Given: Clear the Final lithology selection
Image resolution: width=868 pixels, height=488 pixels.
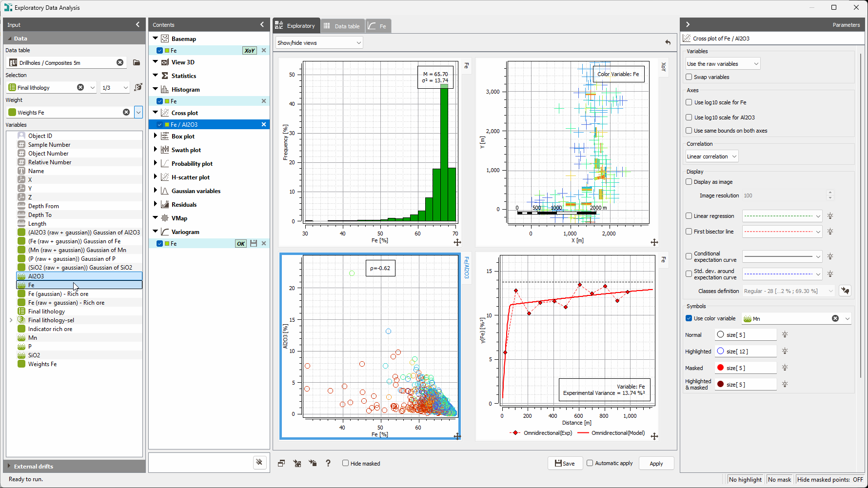Looking at the screenshot, I should [x=80, y=87].
